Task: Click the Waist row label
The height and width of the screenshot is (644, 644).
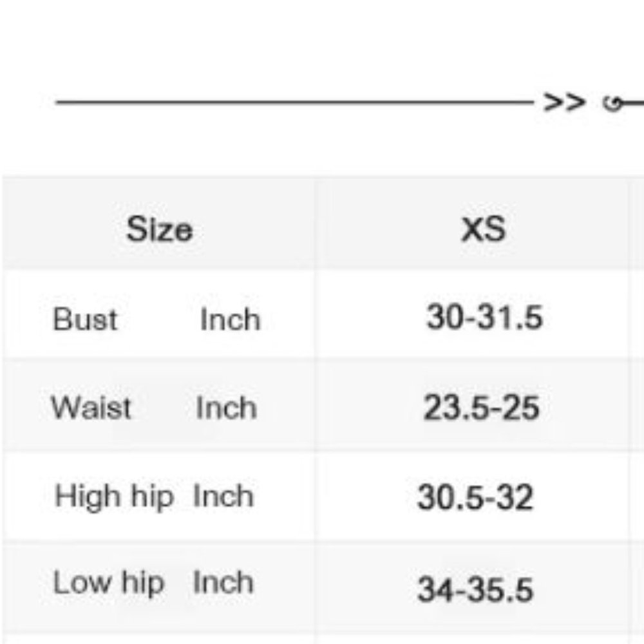Action: click(91, 408)
